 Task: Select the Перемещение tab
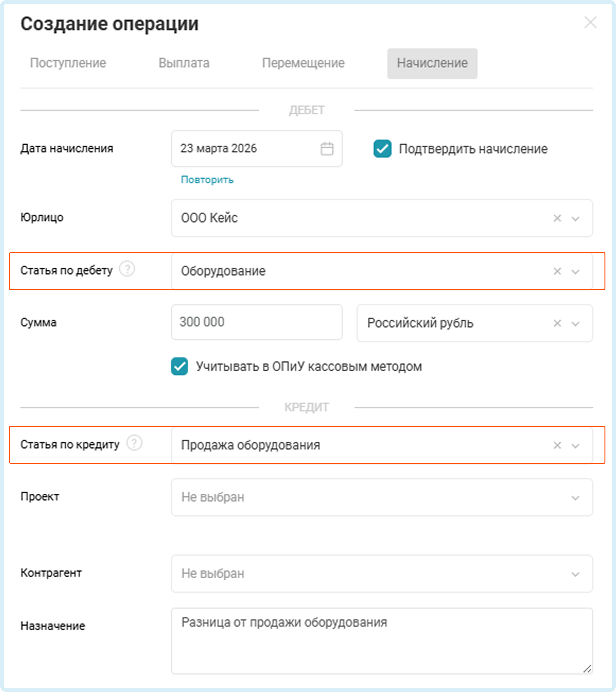[303, 63]
